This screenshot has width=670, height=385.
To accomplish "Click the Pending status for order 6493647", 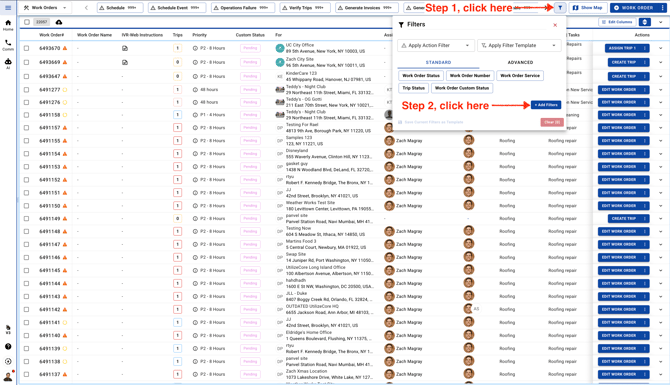I will 250,76.
